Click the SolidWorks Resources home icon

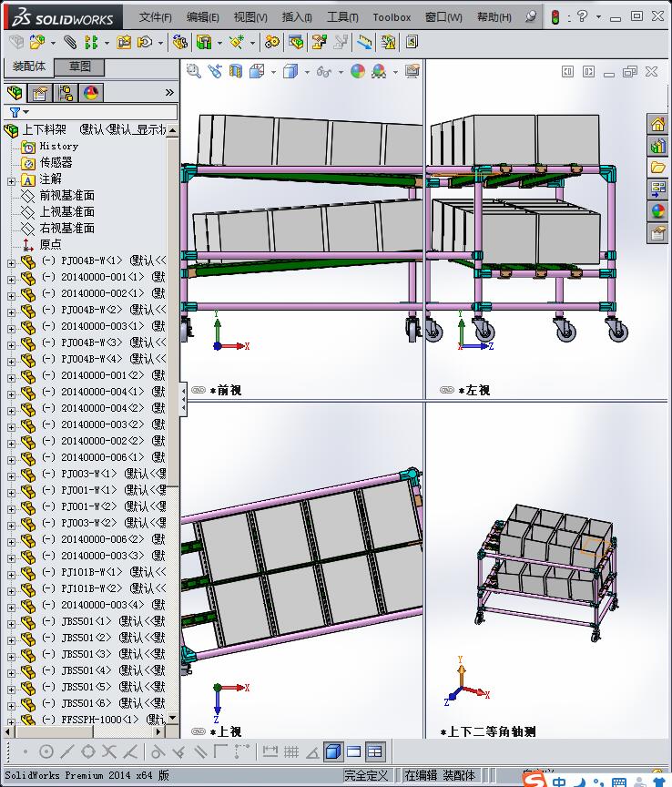658,124
